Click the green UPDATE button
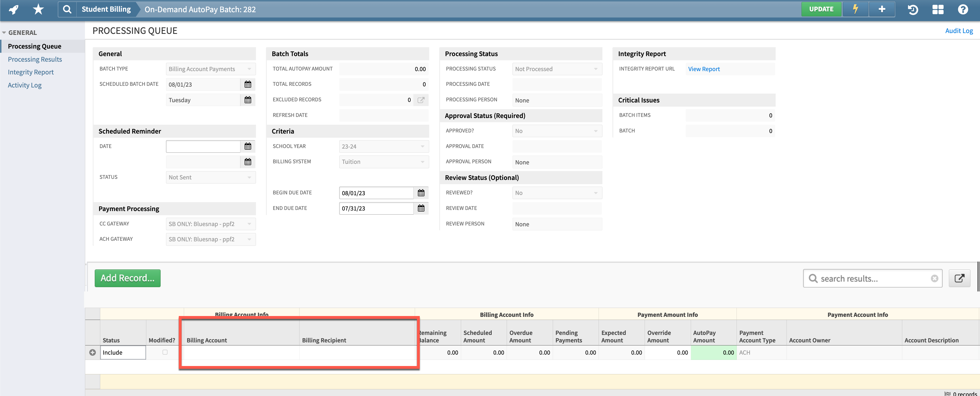Viewport: 980px width, 396px height. pos(821,9)
